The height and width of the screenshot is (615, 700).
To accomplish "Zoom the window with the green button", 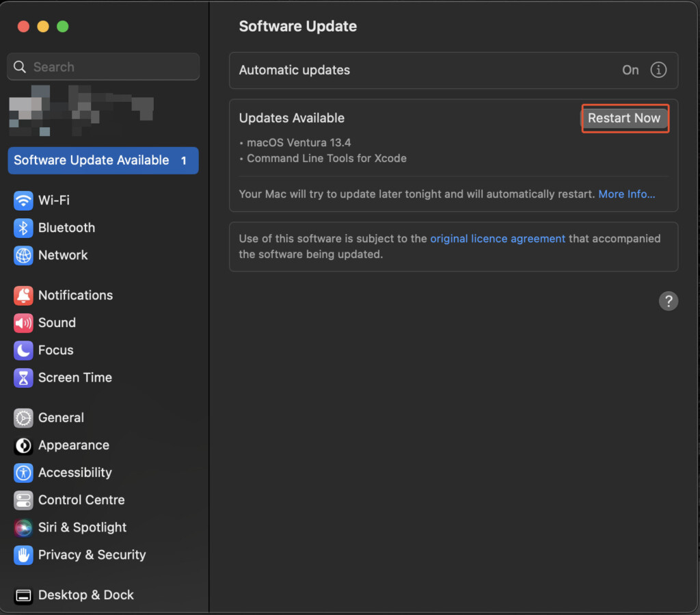I will click(x=62, y=27).
